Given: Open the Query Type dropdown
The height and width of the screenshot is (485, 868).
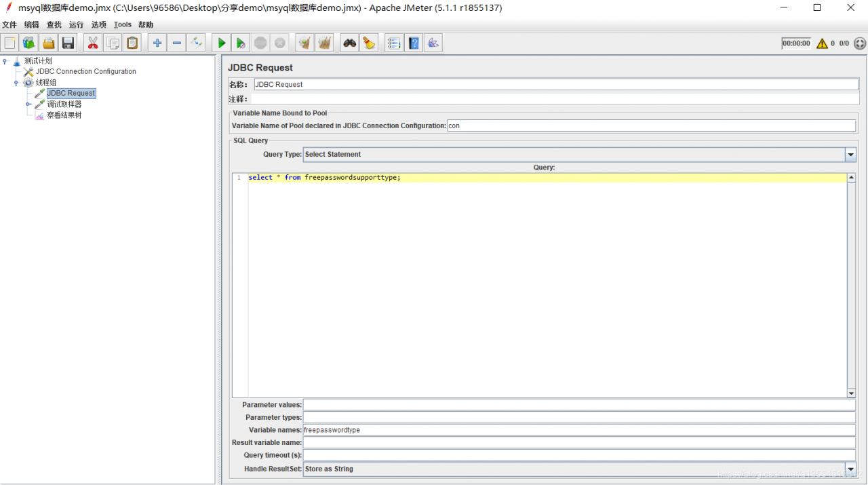Looking at the screenshot, I should [850, 155].
